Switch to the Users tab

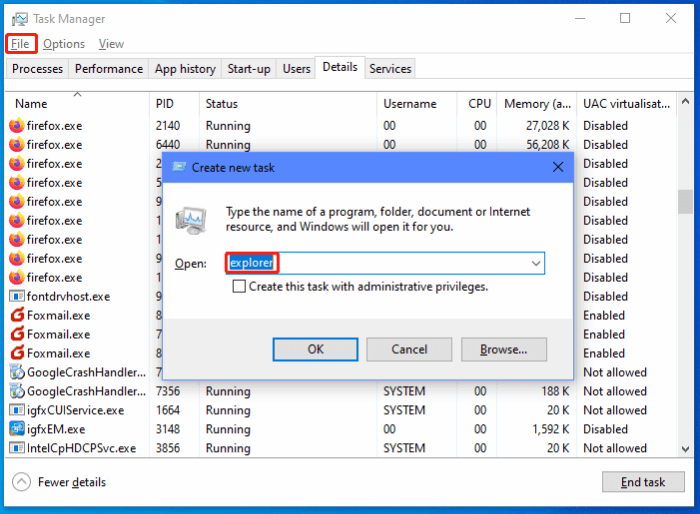[296, 69]
